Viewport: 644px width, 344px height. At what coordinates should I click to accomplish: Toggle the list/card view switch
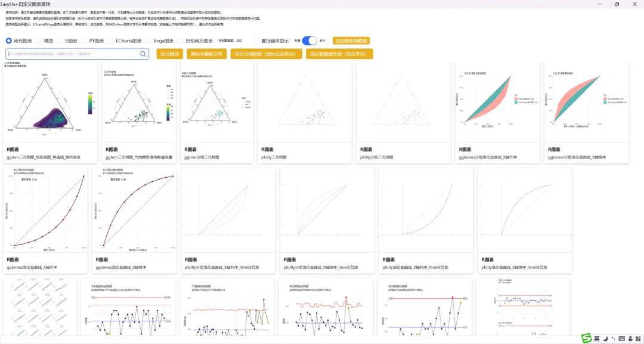coord(309,41)
